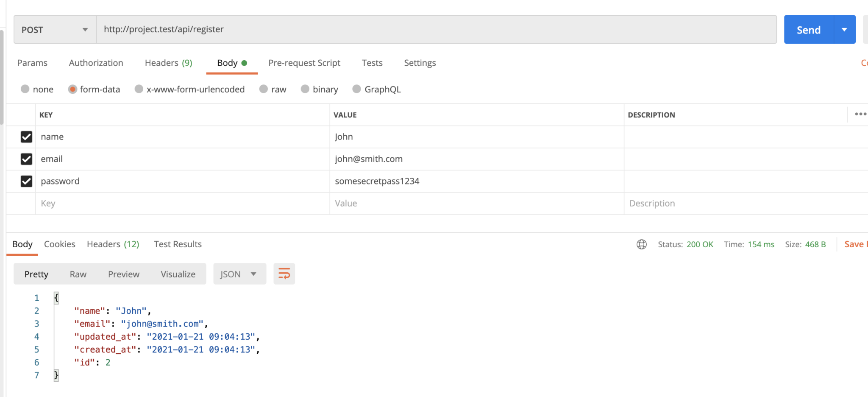Image resolution: width=868 pixels, height=397 pixels.
Task: Expand the Send button dropdown arrow
Action: coord(844,29)
